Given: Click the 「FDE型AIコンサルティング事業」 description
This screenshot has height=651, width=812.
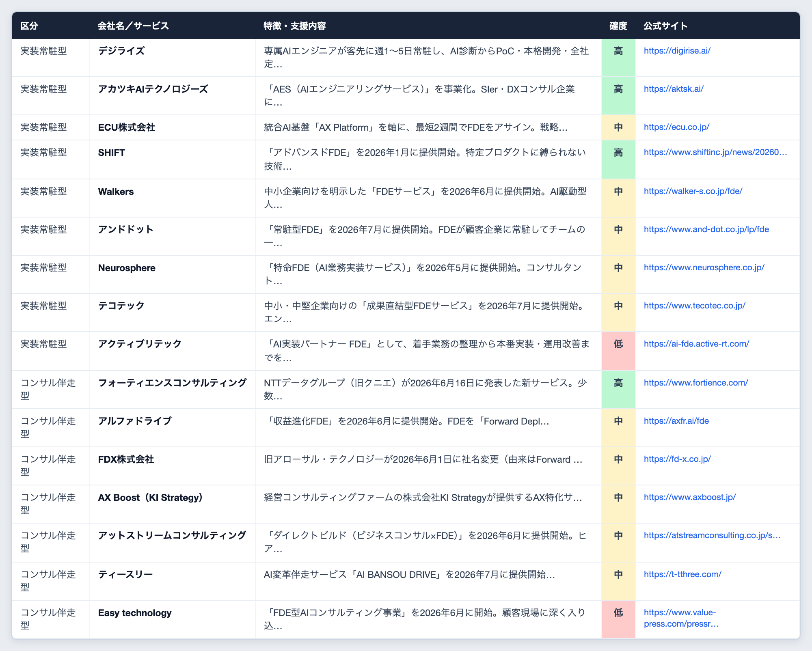Looking at the screenshot, I should [x=425, y=619].
